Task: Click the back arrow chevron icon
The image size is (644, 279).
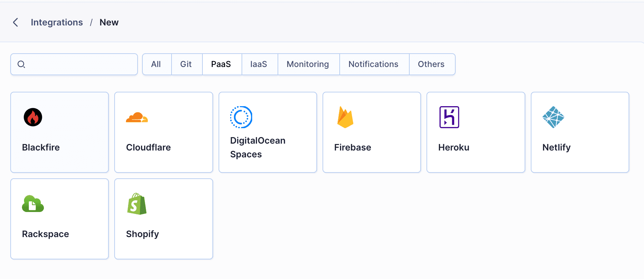Action: pos(15,22)
